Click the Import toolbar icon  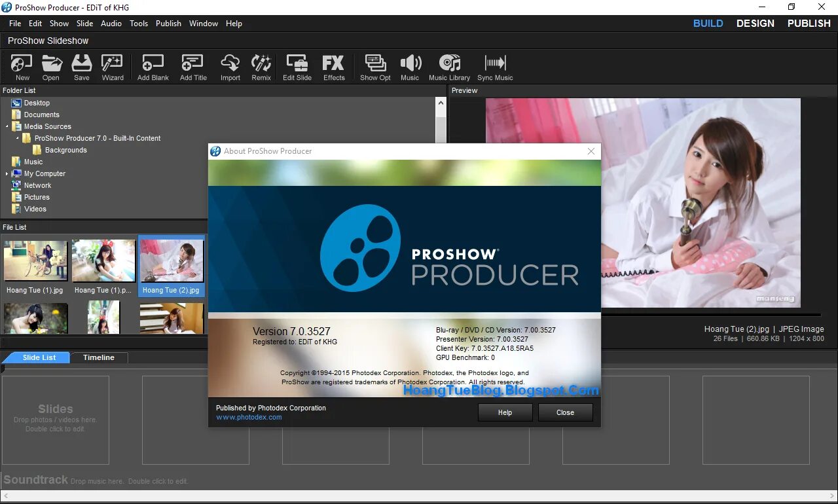[x=230, y=67]
